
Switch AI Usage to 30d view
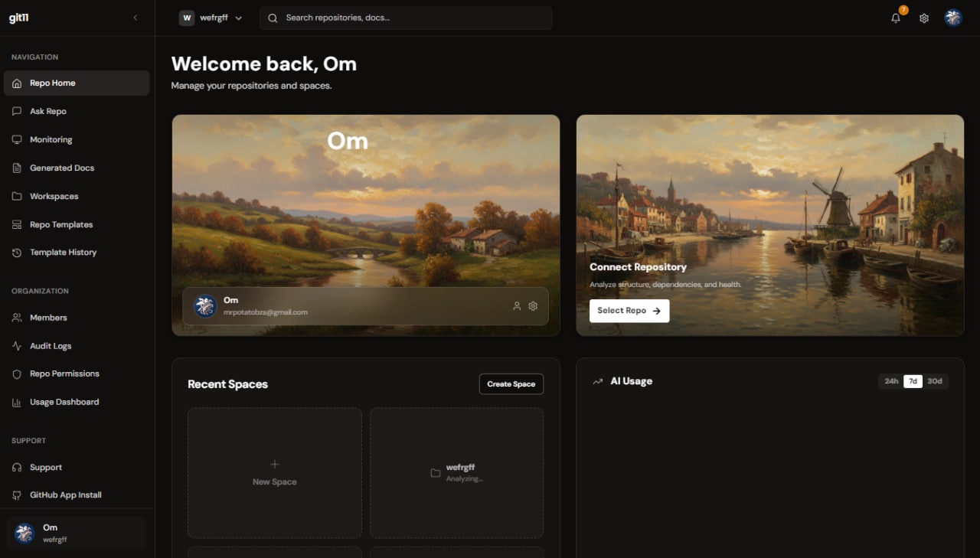934,380
